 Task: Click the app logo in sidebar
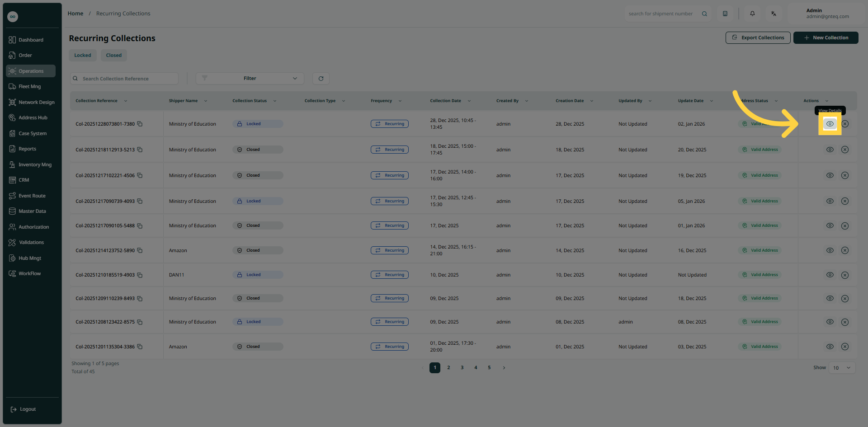click(13, 17)
